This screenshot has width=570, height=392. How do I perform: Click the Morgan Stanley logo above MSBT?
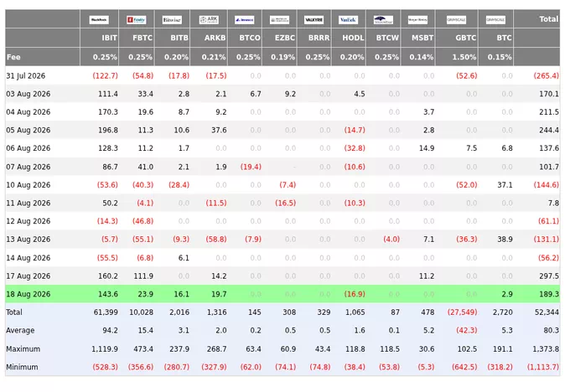coord(417,19)
